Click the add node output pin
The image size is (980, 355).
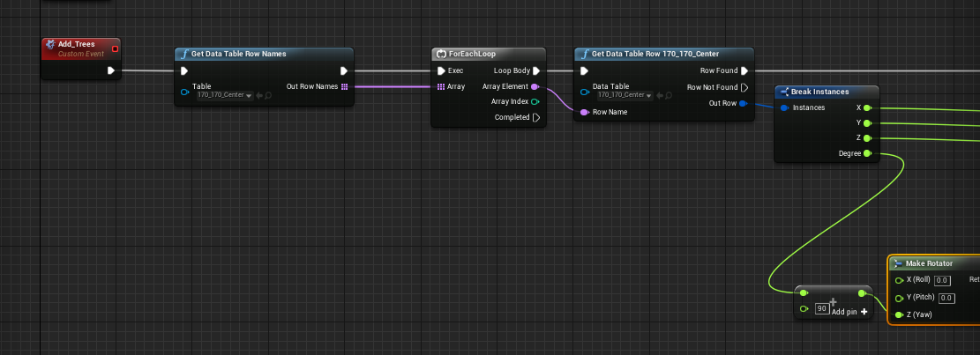tap(862, 293)
